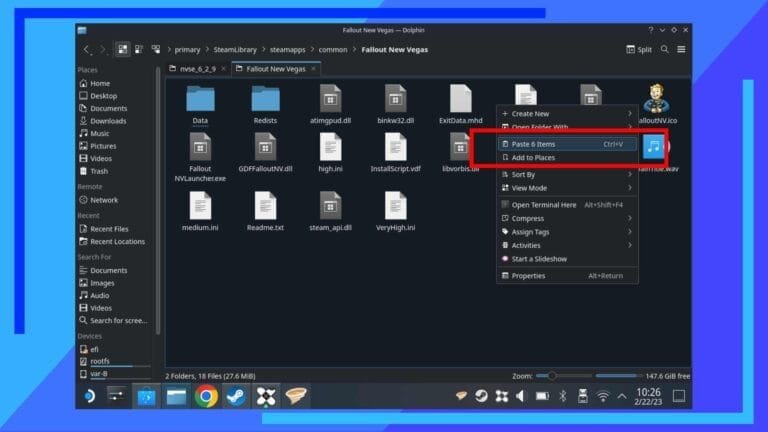
Task: Select the binkw32.dll file
Action: click(x=395, y=104)
